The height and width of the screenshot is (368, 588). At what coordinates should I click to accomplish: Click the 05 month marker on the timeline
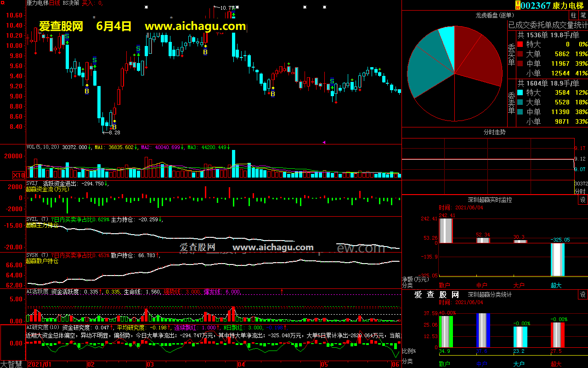click(x=324, y=364)
